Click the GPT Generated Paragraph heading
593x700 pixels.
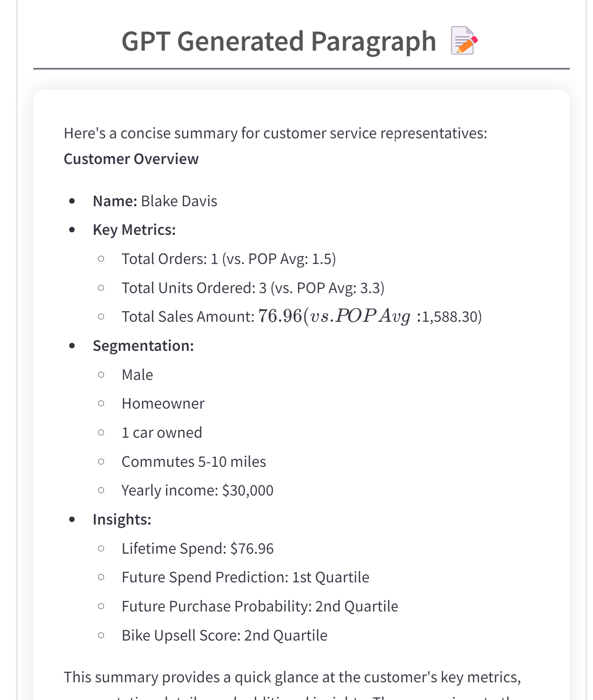(x=278, y=41)
